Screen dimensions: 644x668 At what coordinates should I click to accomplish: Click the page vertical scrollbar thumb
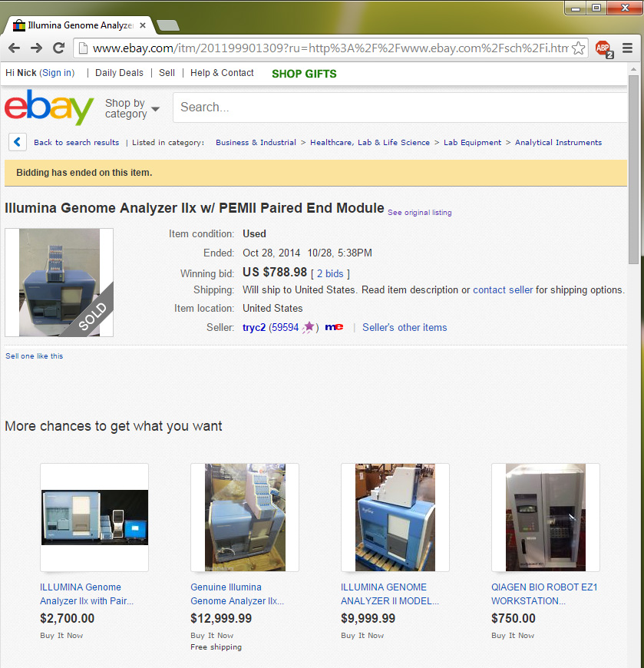pyautogui.click(x=633, y=170)
